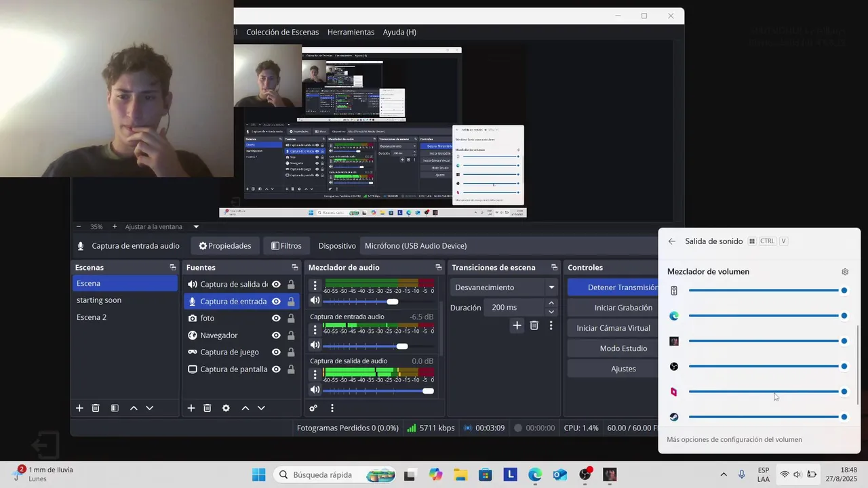The height and width of the screenshot is (488, 868).
Task: Lock the Captura de juego source
Action: point(291,352)
